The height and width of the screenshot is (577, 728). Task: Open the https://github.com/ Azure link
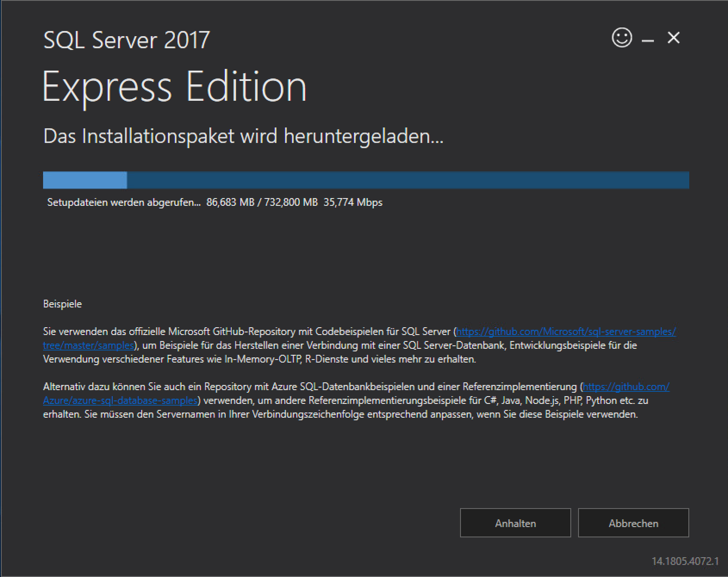626,387
